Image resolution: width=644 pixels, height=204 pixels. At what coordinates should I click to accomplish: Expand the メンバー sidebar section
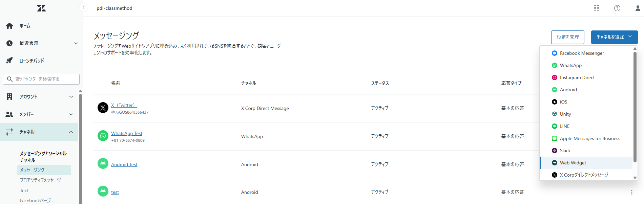[71, 114]
